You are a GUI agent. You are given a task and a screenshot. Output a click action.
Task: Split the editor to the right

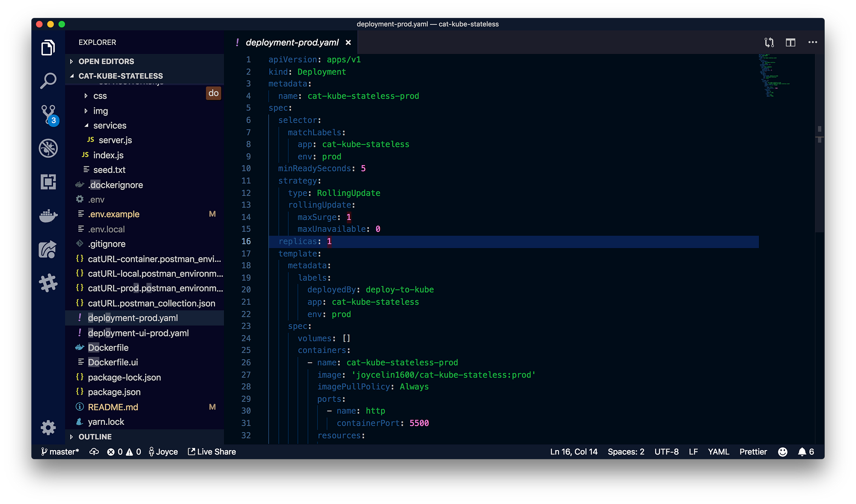790,42
